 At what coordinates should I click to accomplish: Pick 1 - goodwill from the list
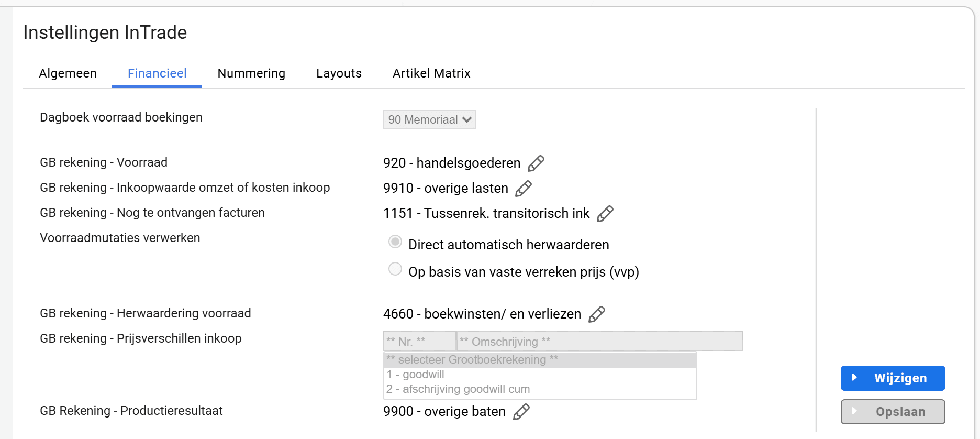[540, 375]
